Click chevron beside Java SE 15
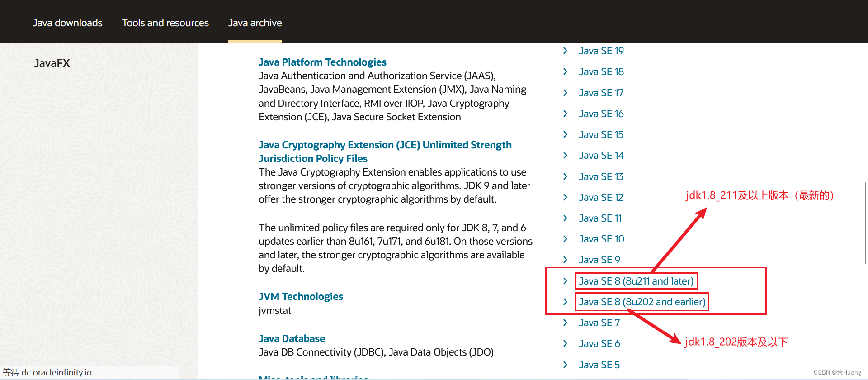This screenshot has width=868, height=380. (565, 134)
